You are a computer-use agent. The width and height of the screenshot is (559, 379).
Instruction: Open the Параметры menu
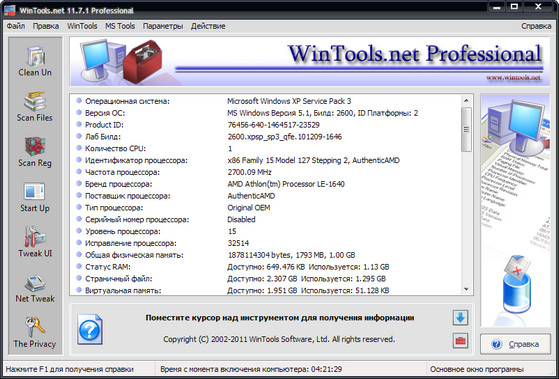pyautogui.click(x=163, y=26)
